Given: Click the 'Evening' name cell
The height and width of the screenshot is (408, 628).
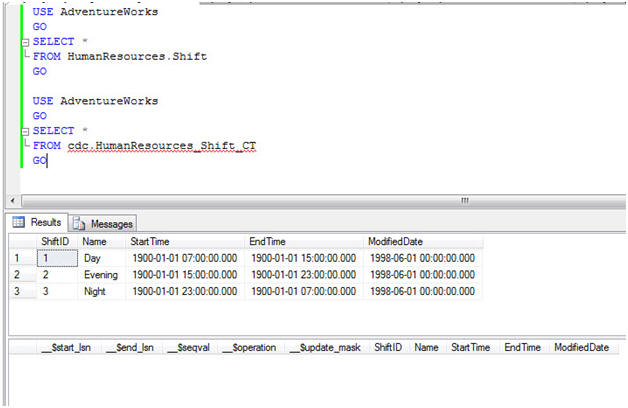Looking at the screenshot, I should [102, 275].
